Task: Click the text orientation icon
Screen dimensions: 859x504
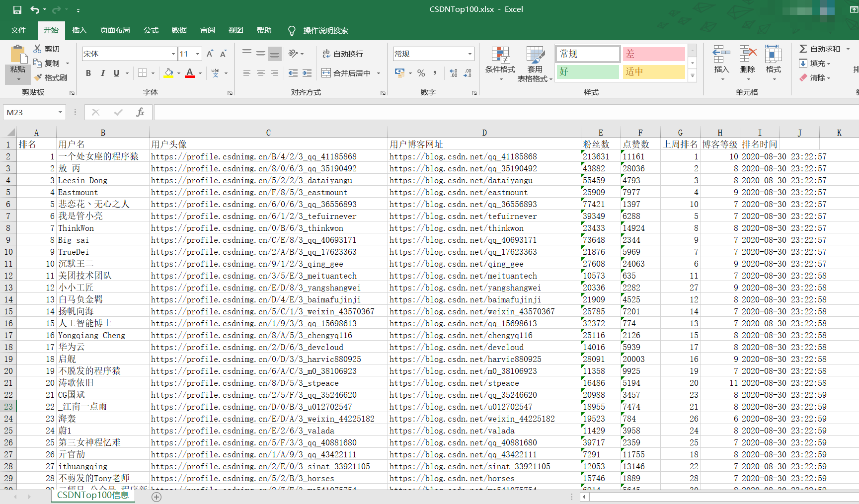Action: tap(293, 54)
